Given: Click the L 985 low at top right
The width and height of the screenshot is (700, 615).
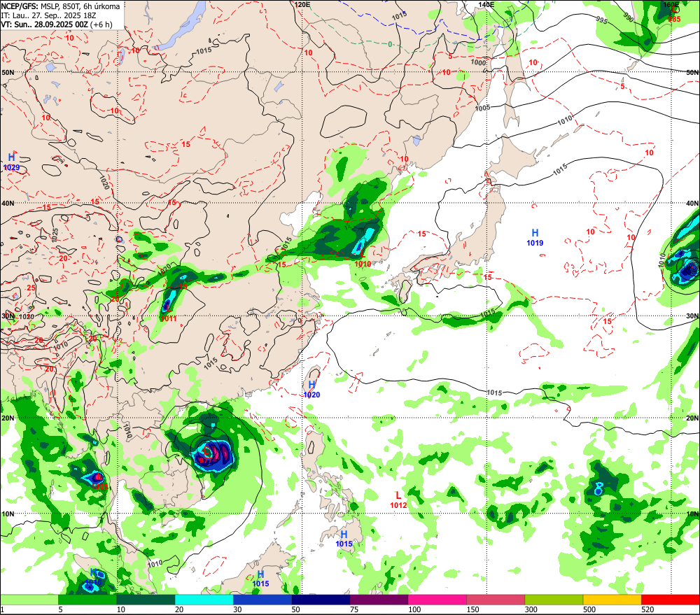Looking at the screenshot, I should pyautogui.click(x=674, y=15).
